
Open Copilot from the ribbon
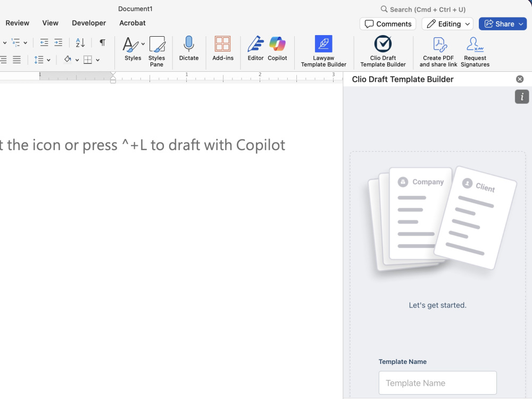click(x=277, y=48)
